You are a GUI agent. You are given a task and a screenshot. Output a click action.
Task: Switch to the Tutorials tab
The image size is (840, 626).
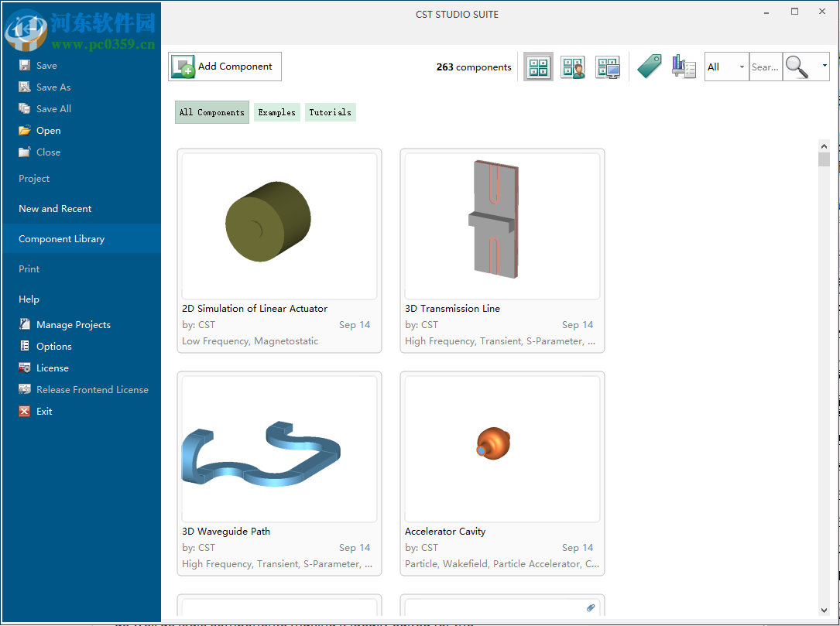pyautogui.click(x=330, y=111)
